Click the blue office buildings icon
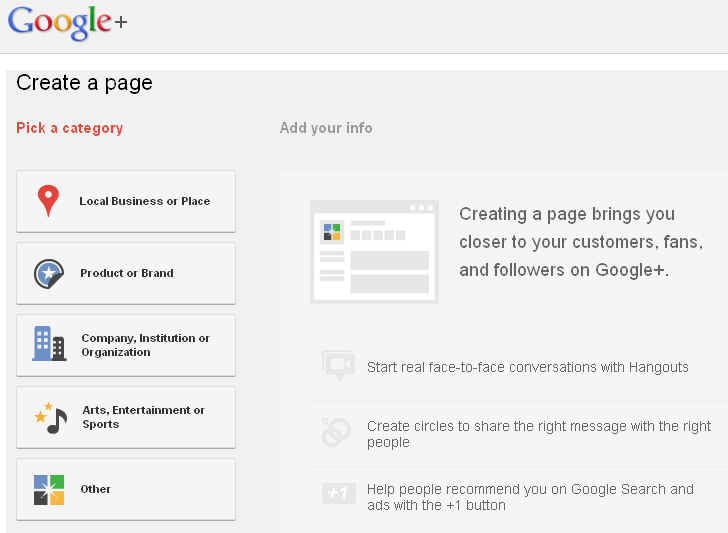 point(49,344)
